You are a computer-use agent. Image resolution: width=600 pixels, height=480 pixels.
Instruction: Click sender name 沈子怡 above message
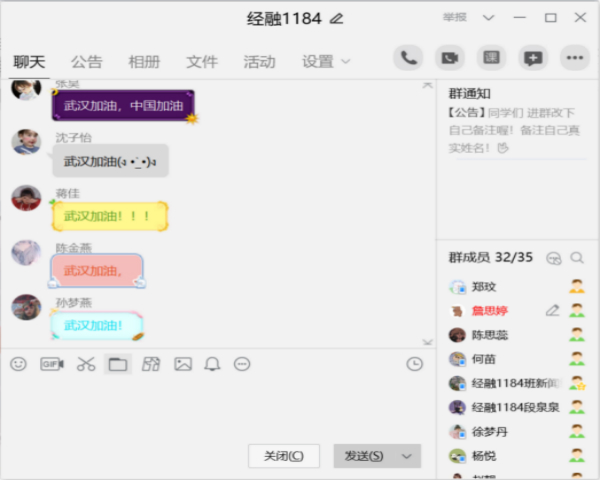coord(73,137)
